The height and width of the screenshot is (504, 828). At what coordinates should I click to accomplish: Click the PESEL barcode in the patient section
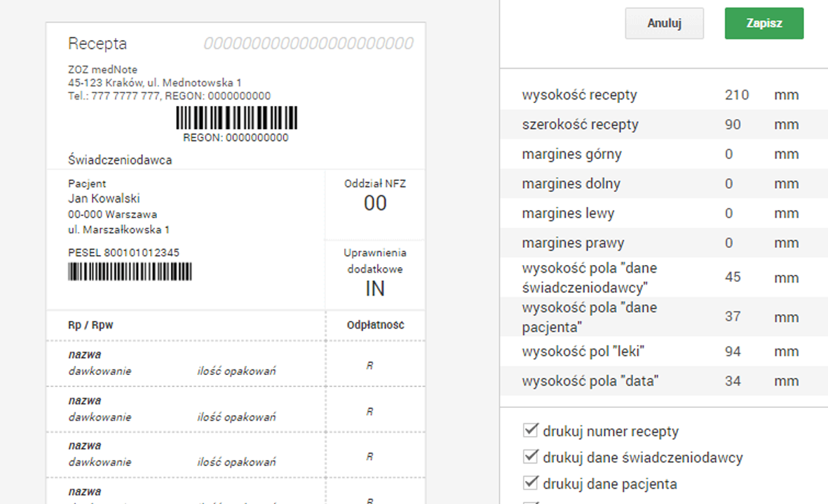[x=130, y=272]
